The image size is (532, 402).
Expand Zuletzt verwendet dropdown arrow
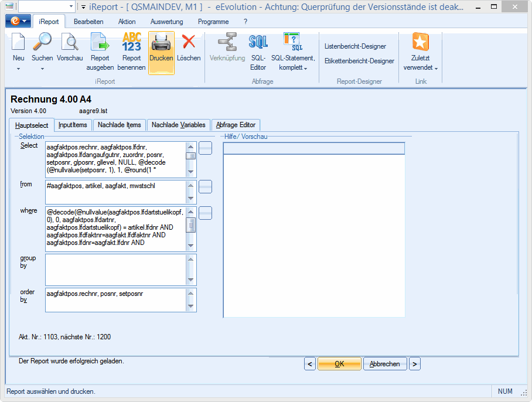[436, 69]
